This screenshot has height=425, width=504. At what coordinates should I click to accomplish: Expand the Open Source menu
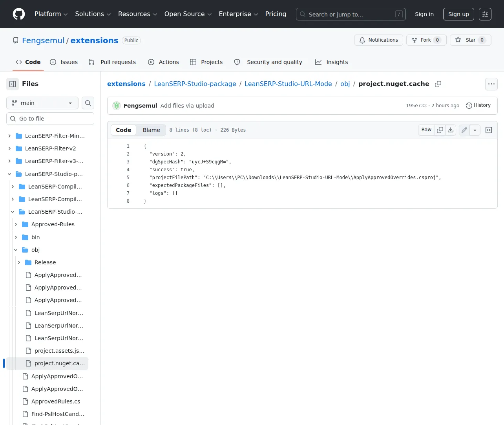tap(188, 14)
